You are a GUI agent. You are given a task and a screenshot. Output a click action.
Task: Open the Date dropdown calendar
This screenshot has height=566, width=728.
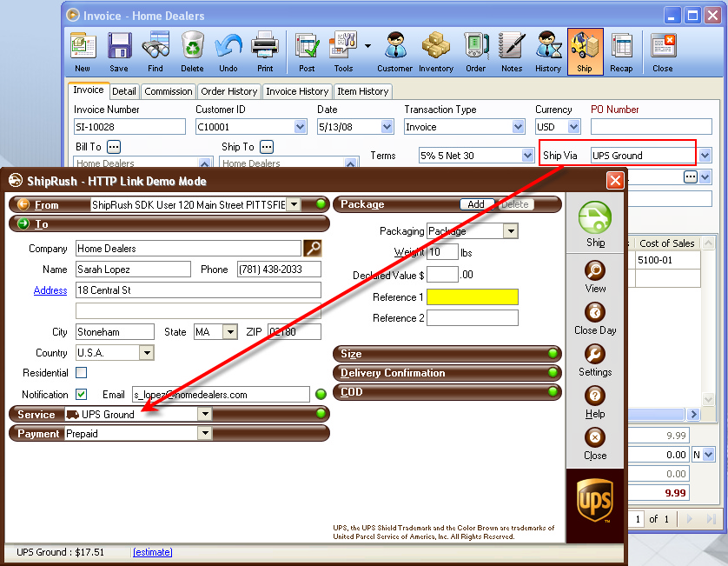click(387, 126)
